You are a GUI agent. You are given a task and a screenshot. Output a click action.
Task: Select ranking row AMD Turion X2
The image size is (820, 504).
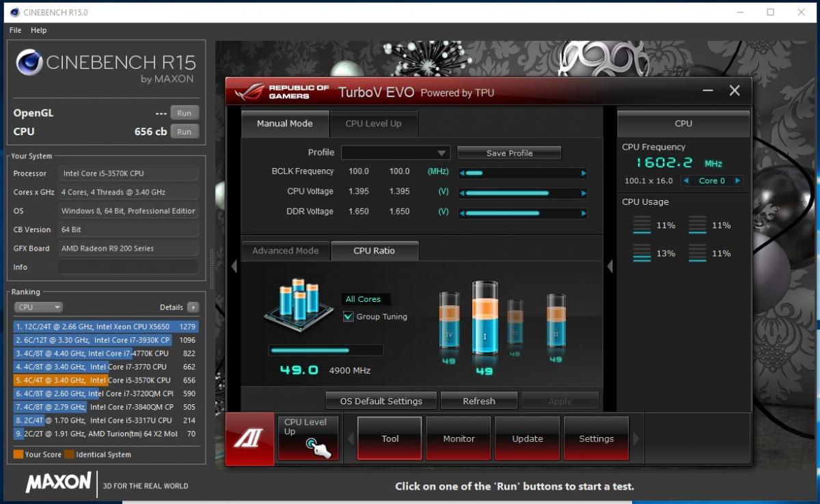pos(106,434)
